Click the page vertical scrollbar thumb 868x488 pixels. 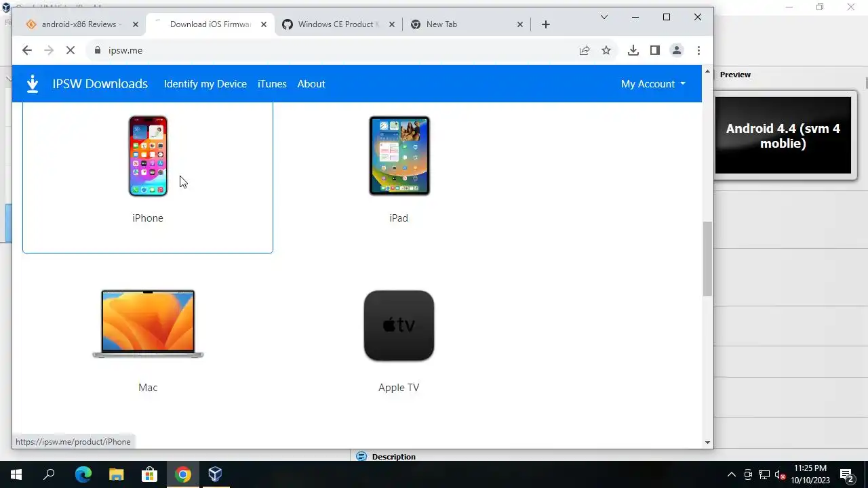(x=707, y=258)
